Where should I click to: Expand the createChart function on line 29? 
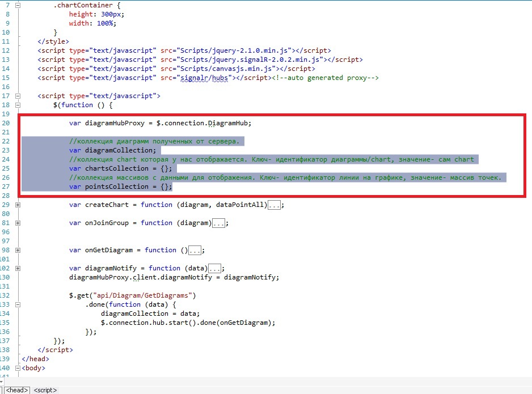click(x=18, y=205)
